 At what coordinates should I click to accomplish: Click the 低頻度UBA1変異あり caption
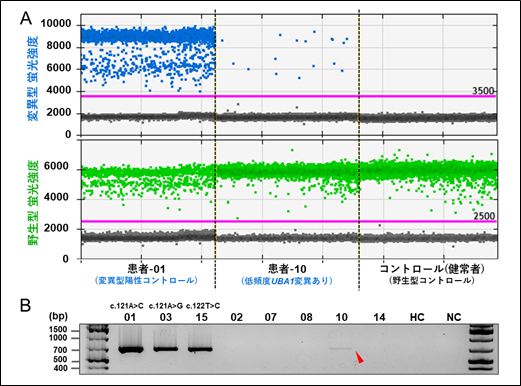tap(287, 281)
